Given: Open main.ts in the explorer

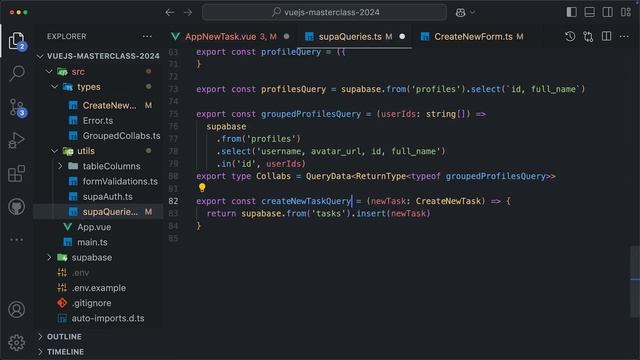Looking at the screenshot, I should tap(98, 242).
